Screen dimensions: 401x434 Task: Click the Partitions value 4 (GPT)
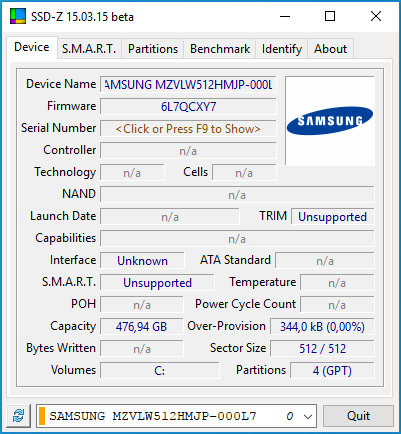click(x=332, y=371)
